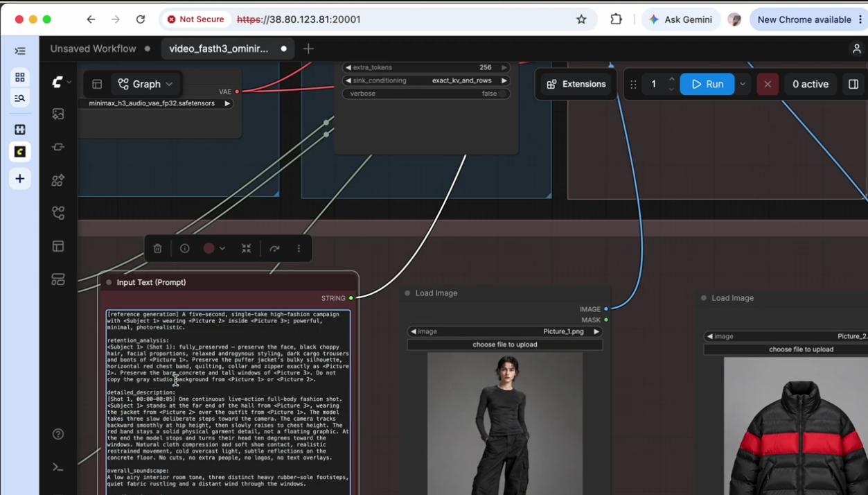Click choose file to upload under Picture_1.png

(505, 345)
